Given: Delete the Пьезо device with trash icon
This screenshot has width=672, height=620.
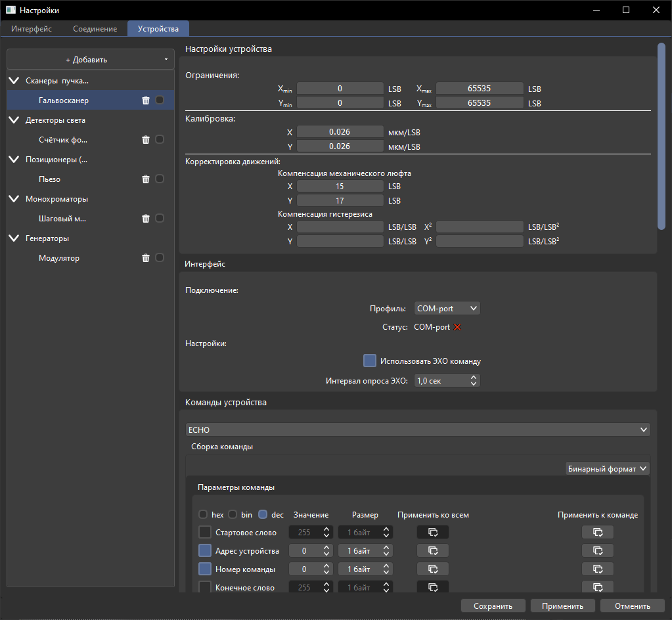Looking at the screenshot, I should [x=146, y=179].
